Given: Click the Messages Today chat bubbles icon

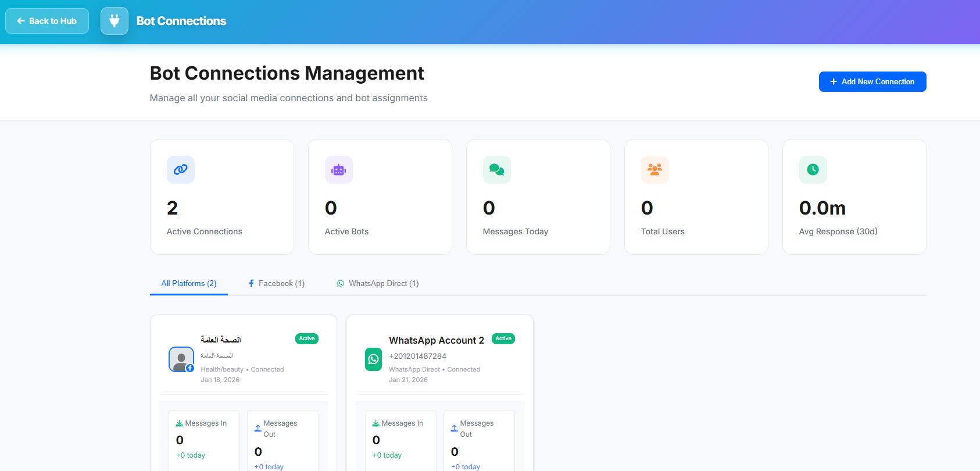Looking at the screenshot, I should 497,170.
